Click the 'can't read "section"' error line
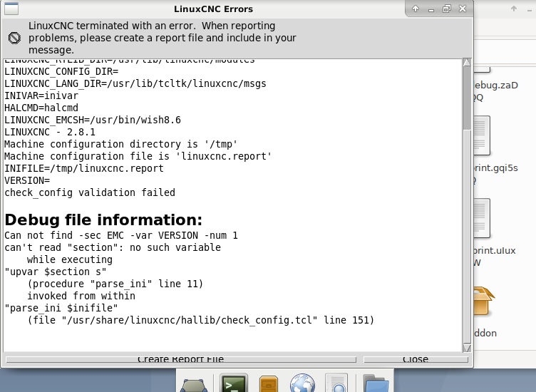Screen dimensions: 536x392 [113, 247]
